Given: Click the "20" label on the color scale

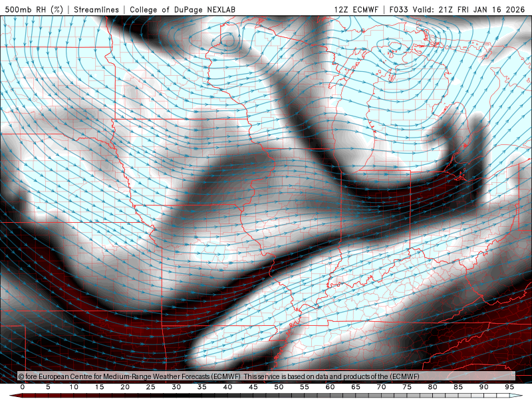Looking at the screenshot, I should click(125, 387).
